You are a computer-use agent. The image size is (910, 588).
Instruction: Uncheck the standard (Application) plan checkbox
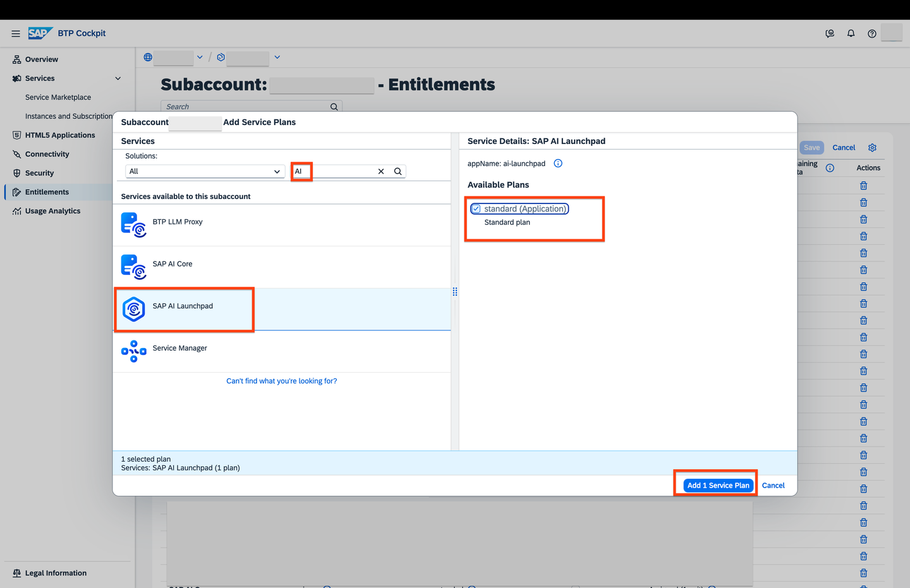476,208
